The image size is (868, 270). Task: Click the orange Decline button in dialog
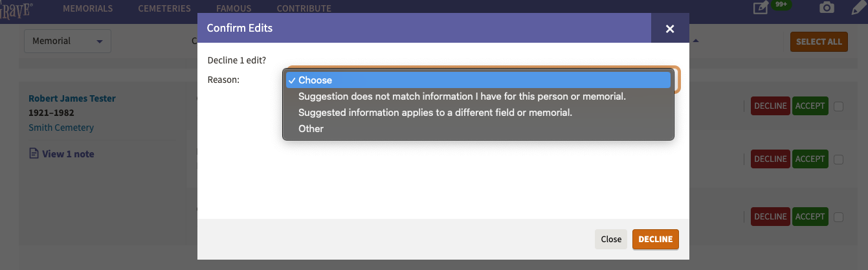pos(656,239)
